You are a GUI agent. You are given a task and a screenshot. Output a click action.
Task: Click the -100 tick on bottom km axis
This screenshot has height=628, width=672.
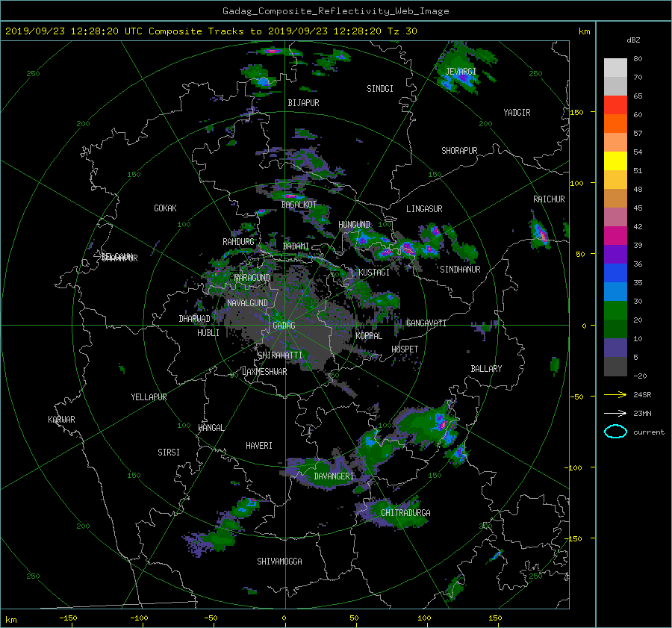[139, 618]
